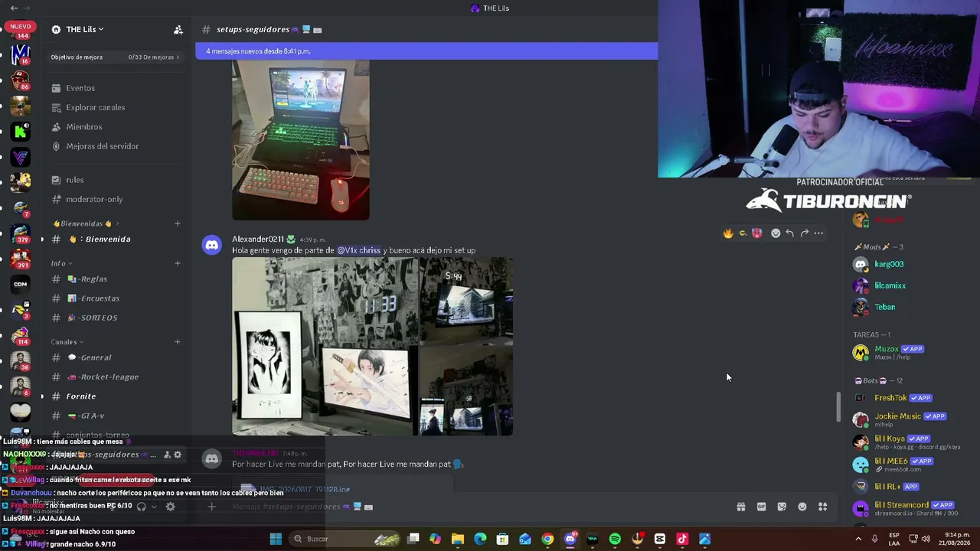The height and width of the screenshot is (551, 980).
Task: Open Alexander0211's profile from the username
Action: coord(258,240)
